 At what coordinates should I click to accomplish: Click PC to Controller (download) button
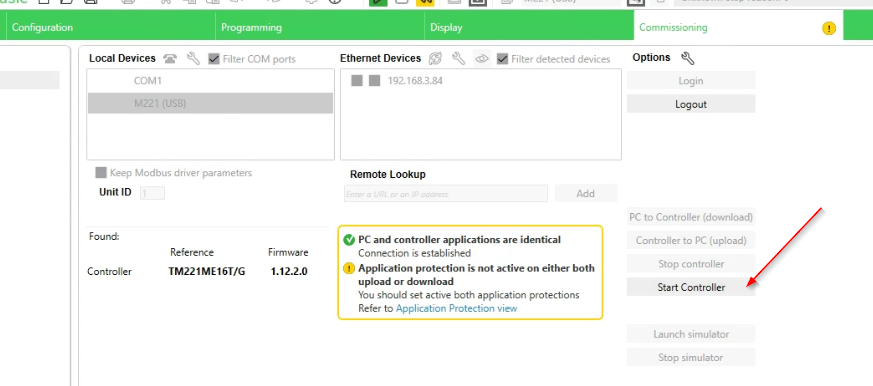click(x=691, y=217)
